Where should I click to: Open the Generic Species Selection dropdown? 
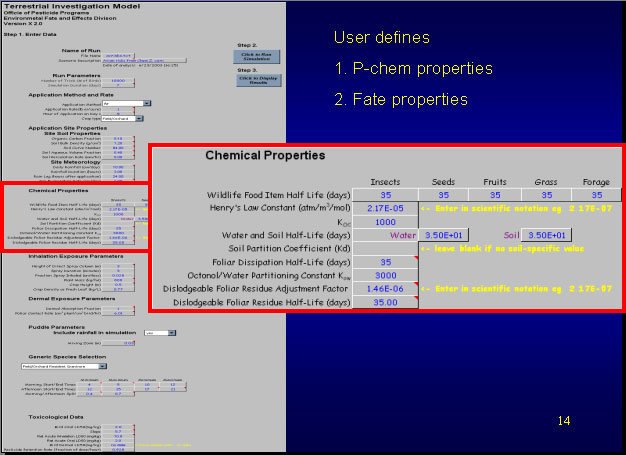(x=103, y=366)
